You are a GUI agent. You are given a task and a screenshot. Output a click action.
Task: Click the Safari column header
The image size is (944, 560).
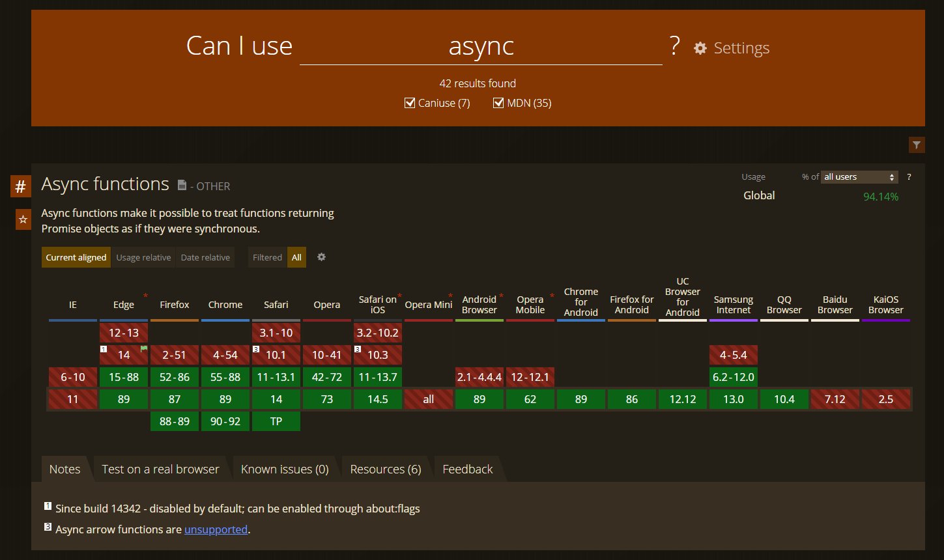click(x=276, y=305)
